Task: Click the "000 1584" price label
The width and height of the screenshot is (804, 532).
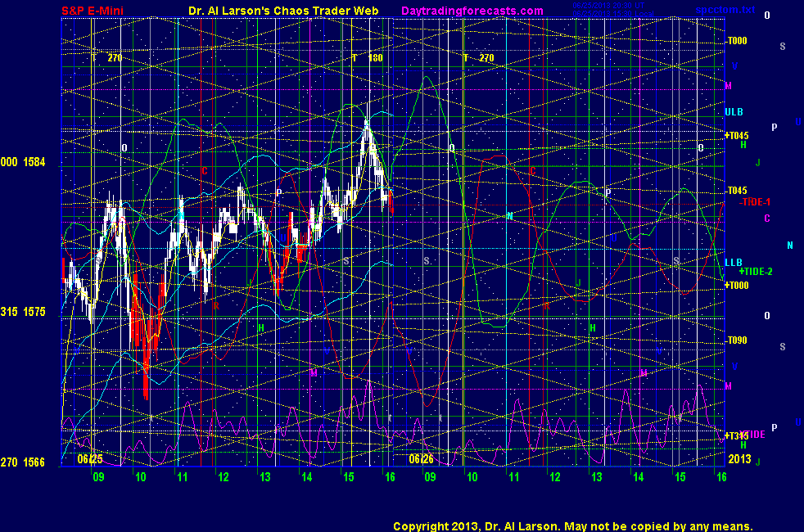Action: 23,163
